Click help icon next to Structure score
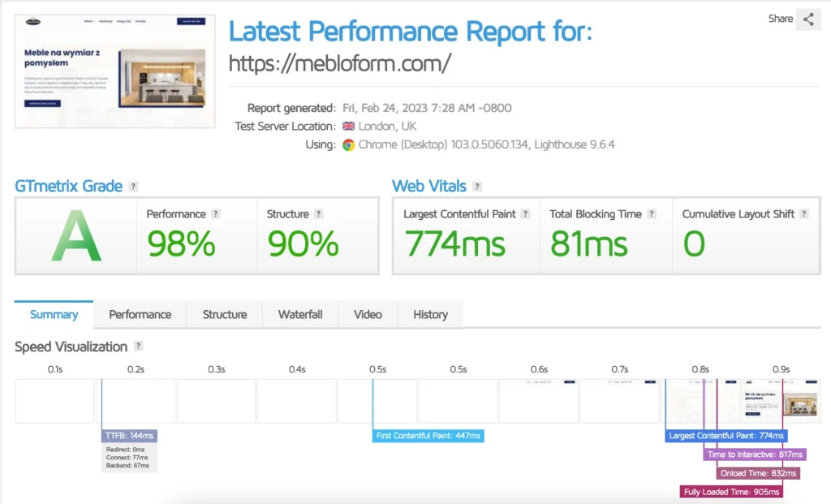 (319, 214)
